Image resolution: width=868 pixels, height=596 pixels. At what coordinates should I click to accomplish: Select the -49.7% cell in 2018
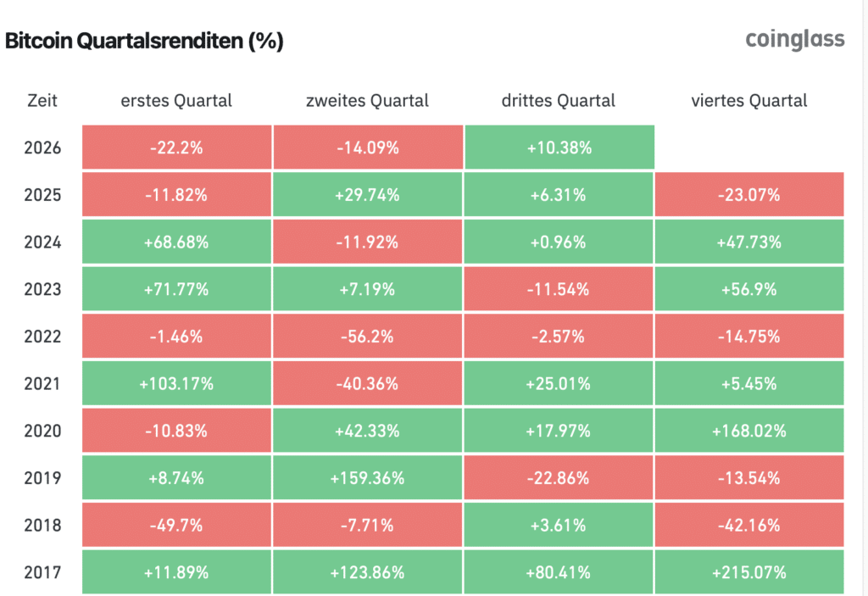[176, 525]
